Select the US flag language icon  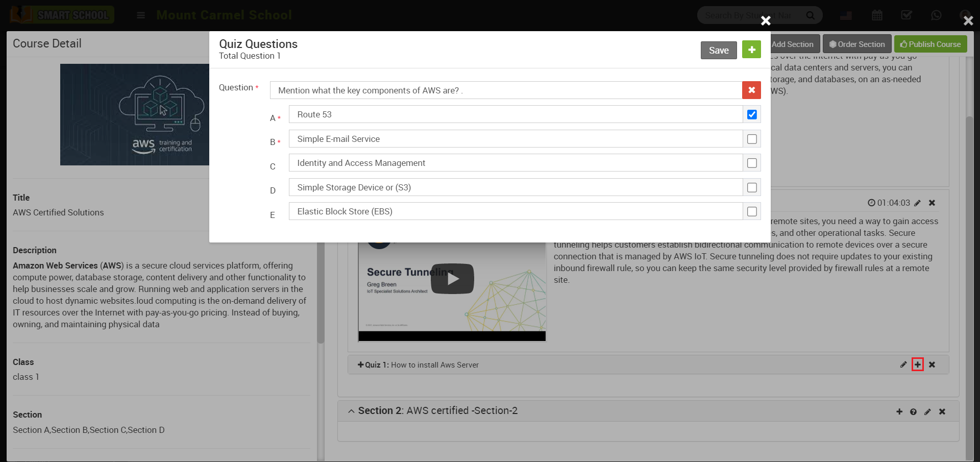[x=846, y=15]
